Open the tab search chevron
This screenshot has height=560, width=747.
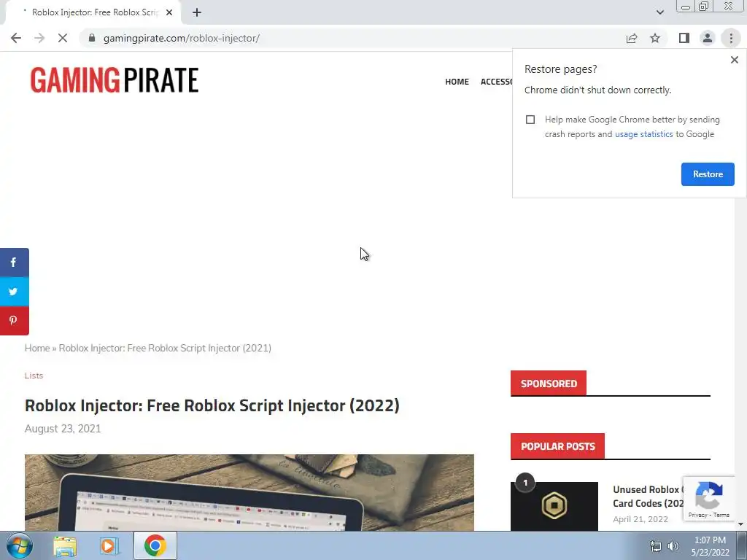point(659,12)
